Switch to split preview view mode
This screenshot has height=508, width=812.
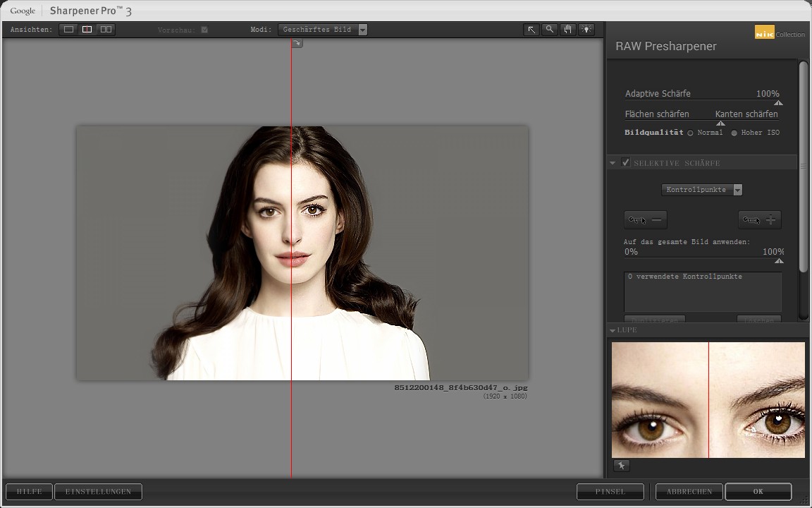(x=87, y=30)
